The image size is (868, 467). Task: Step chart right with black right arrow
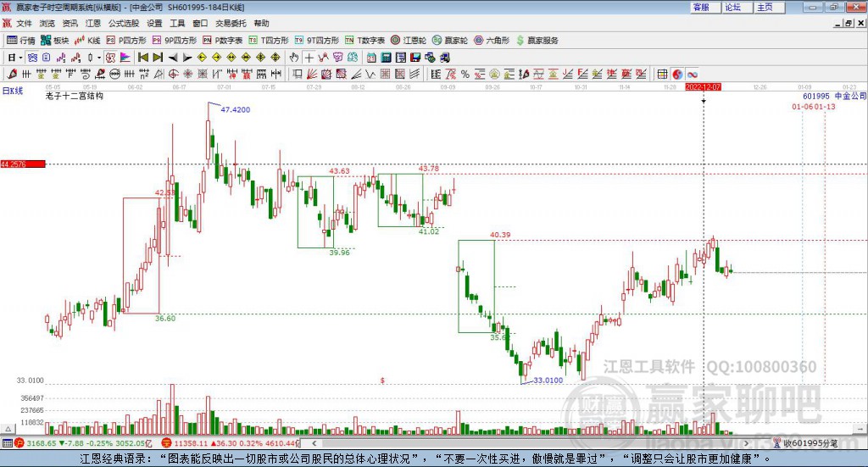187,58
